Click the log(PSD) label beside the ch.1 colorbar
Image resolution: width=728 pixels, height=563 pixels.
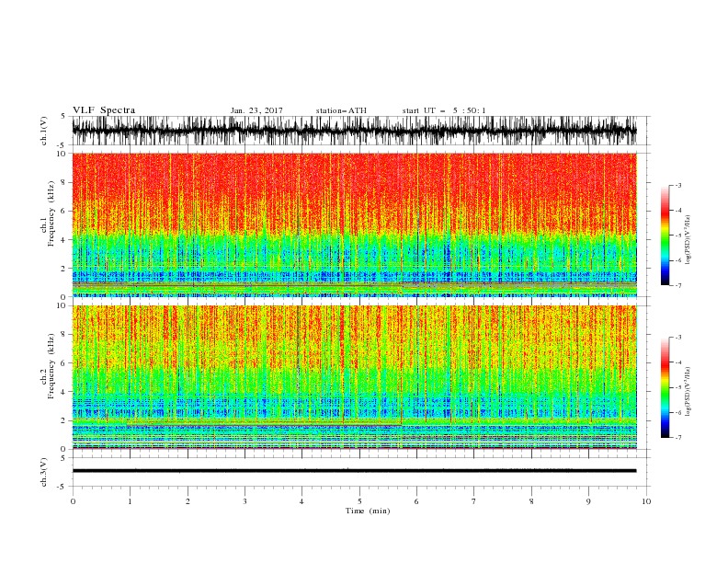[x=688, y=240]
